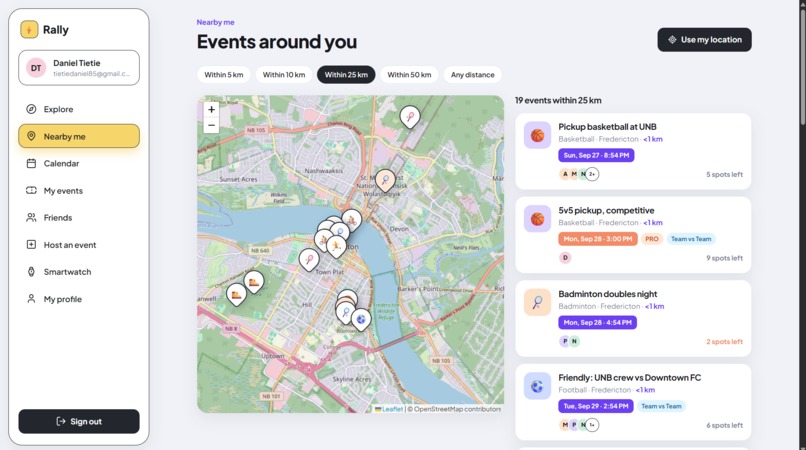The image size is (806, 450).
Task: Click the Calendar icon in sidebar
Action: (31, 164)
